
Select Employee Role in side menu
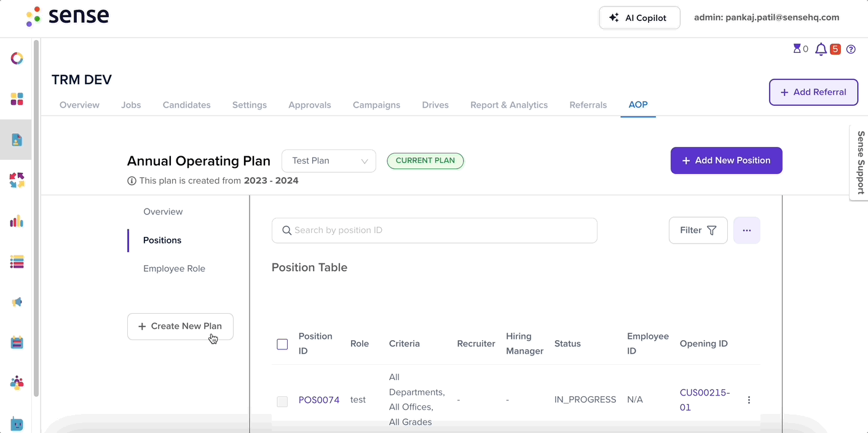(175, 269)
